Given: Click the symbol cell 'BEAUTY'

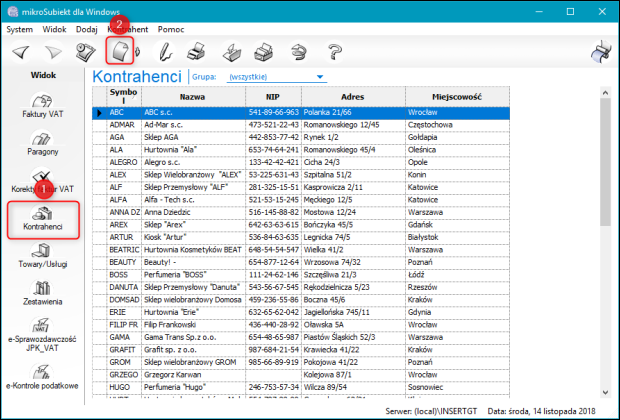Looking at the screenshot, I should pos(124,262).
